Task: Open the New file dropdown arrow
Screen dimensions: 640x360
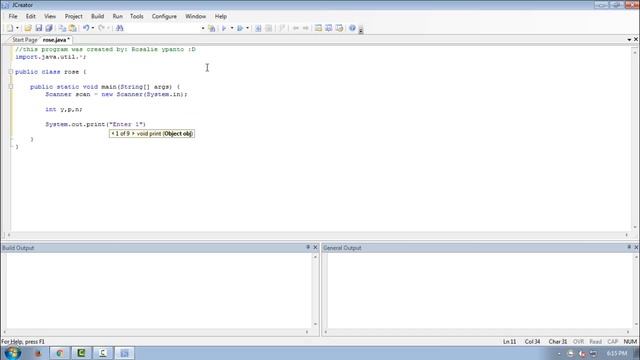Action: click(17, 28)
